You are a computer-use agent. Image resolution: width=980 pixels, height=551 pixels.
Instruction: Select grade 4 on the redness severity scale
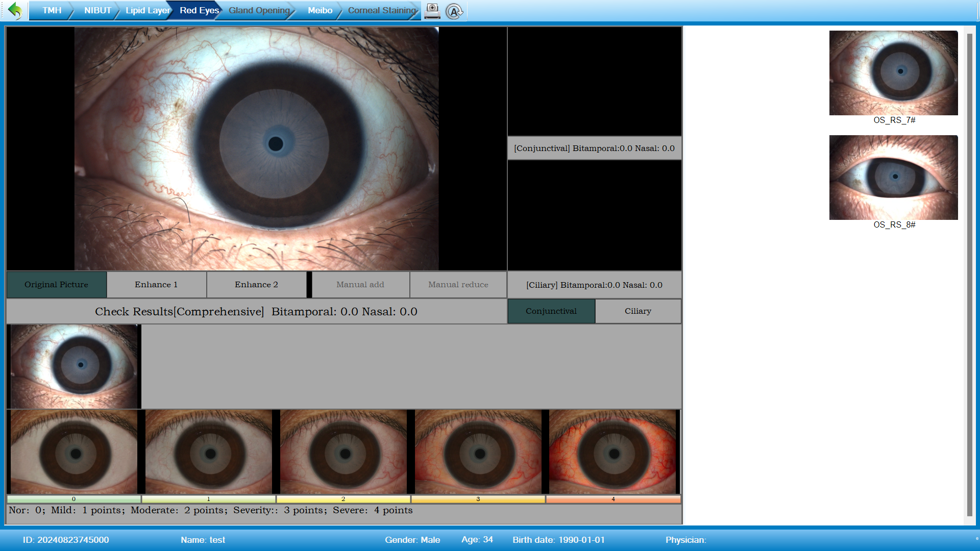(x=612, y=452)
